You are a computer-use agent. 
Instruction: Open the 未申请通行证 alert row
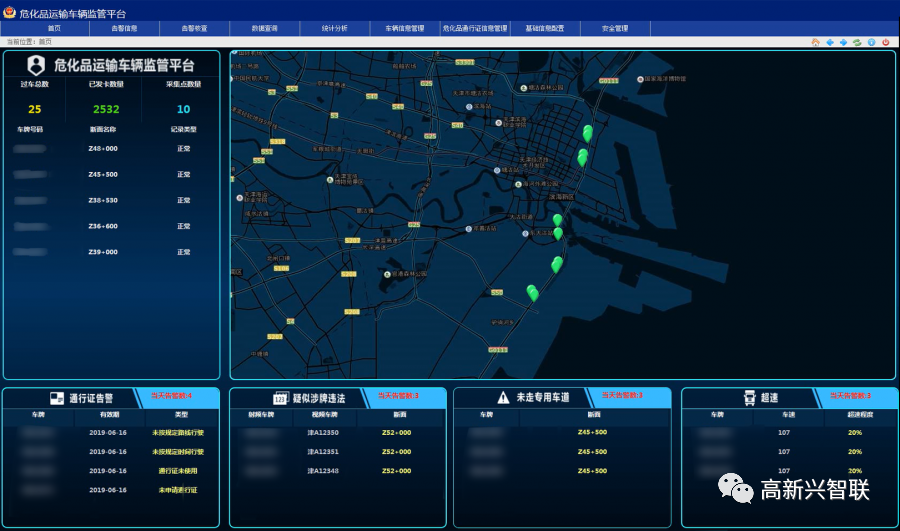(x=178, y=490)
